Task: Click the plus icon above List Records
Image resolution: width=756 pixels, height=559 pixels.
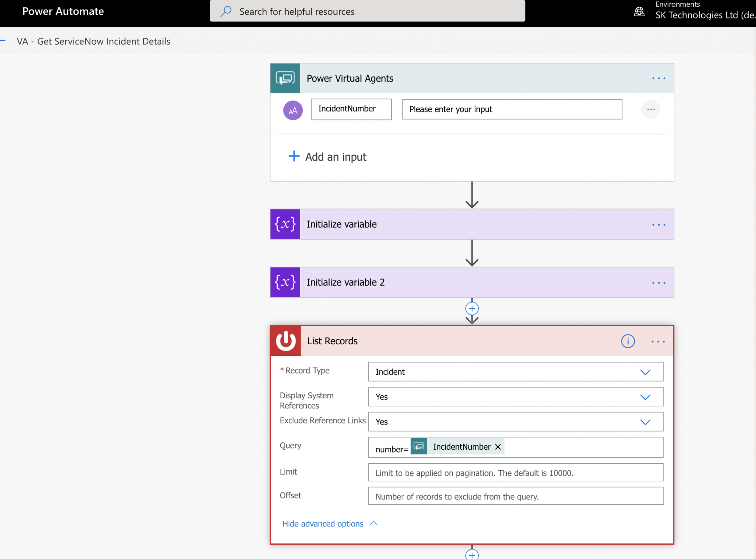Action: (471, 309)
